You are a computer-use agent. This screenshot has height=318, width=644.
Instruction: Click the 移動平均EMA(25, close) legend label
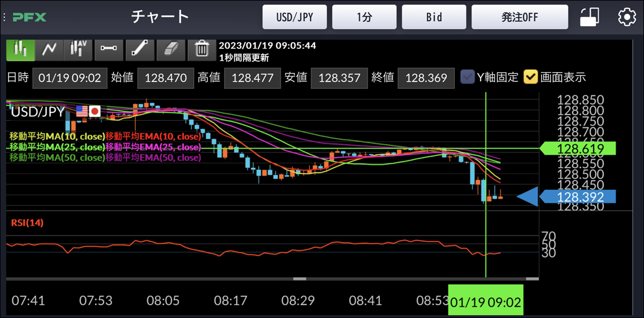(x=153, y=147)
